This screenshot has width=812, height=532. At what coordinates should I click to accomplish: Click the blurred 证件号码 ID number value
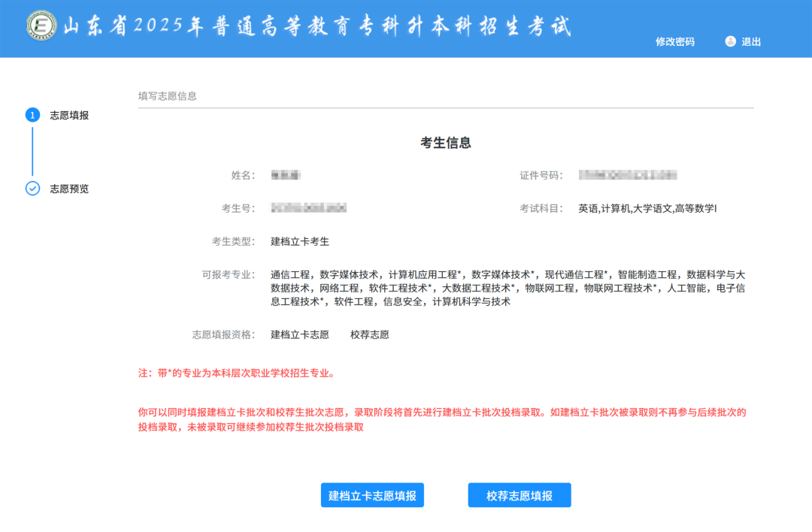(x=626, y=175)
